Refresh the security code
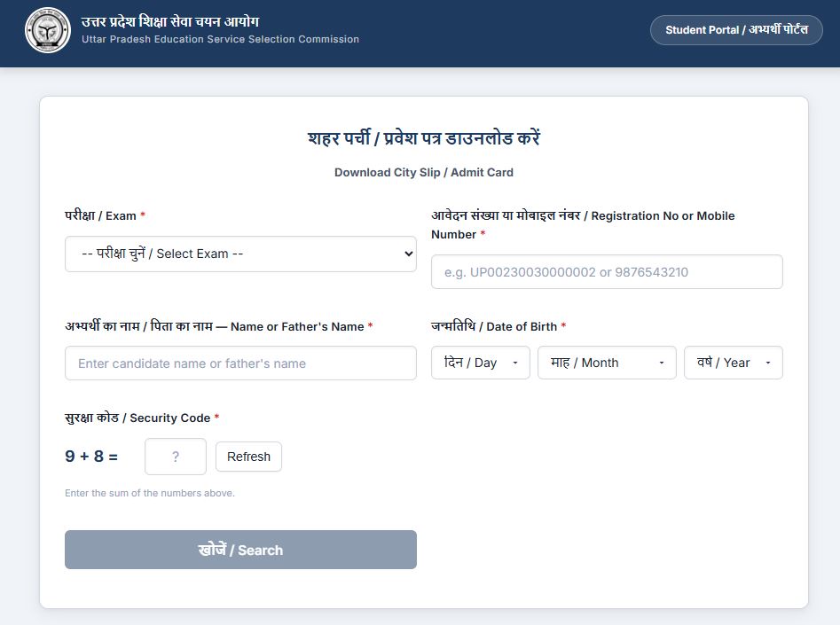 point(248,457)
